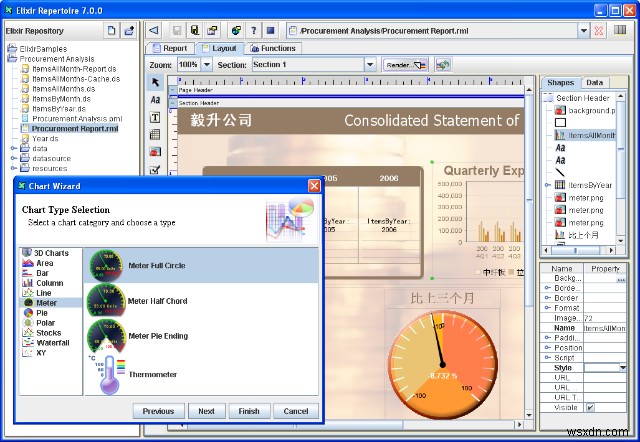Viewport: 640px width, 442px height.
Task: Click Cancel in Chart Wizard
Action: [x=296, y=411]
